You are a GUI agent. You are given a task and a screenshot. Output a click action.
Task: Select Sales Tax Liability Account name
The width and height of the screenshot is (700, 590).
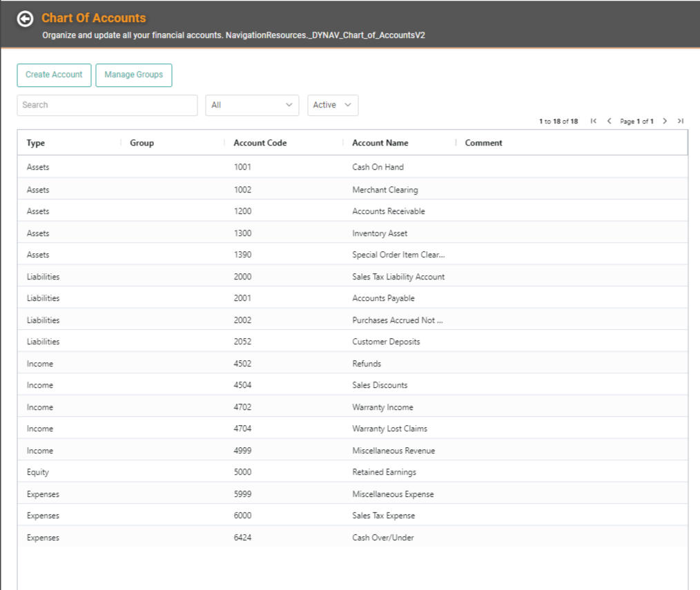(398, 277)
